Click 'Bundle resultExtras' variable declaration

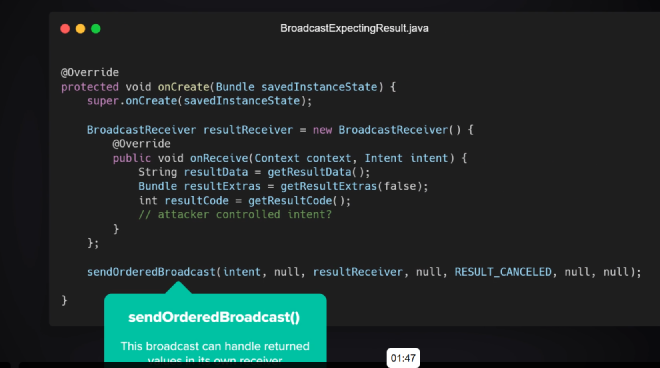200,187
